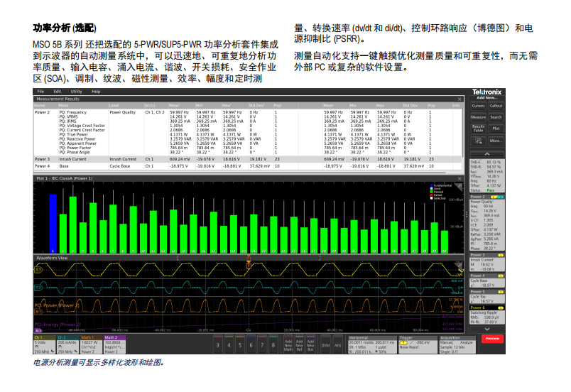Select the Power 4 Base row
571x392 pixels.
pyautogui.click(x=248, y=166)
